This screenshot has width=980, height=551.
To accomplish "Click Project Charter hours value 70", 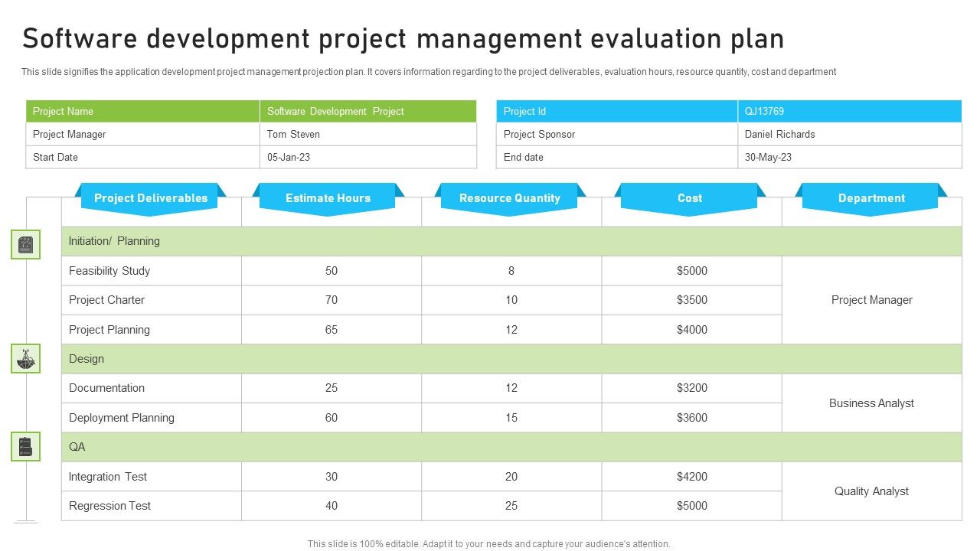I will click(x=332, y=300).
